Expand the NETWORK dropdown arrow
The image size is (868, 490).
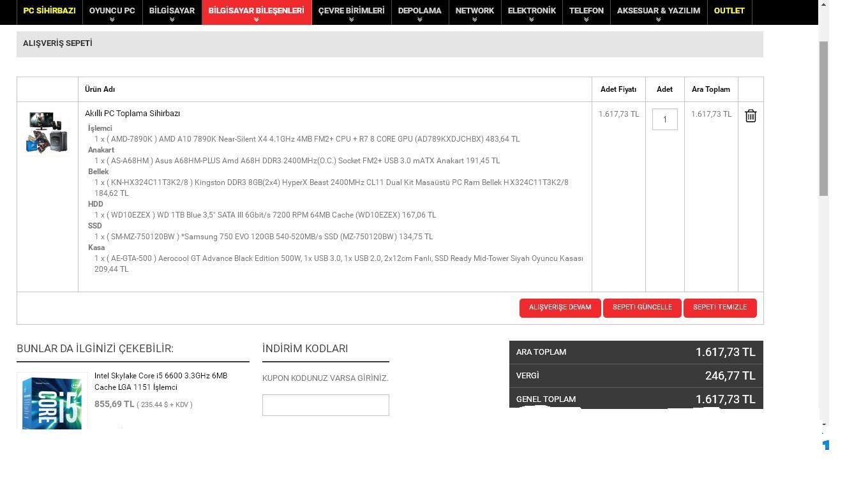pyautogui.click(x=475, y=20)
